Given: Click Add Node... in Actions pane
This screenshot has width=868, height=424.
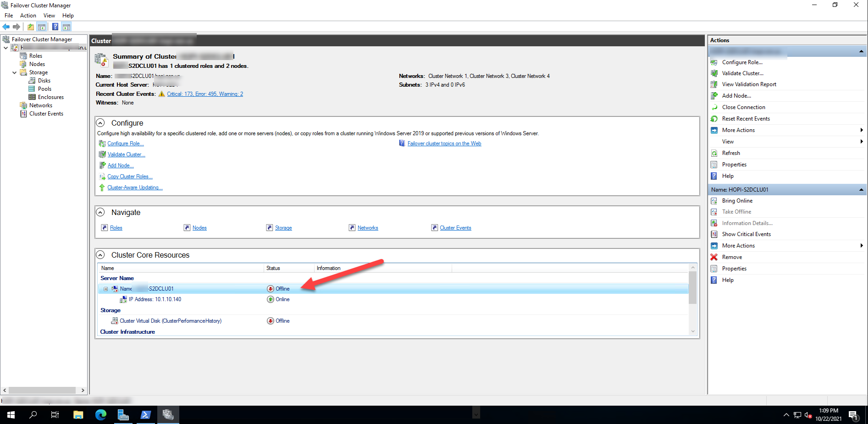Looking at the screenshot, I should pos(736,96).
